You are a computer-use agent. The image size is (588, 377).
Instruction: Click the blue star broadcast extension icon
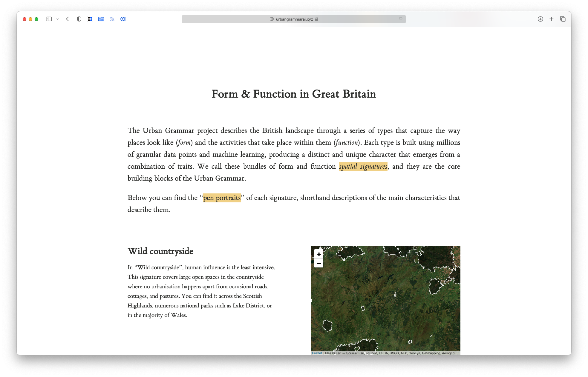click(123, 19)
